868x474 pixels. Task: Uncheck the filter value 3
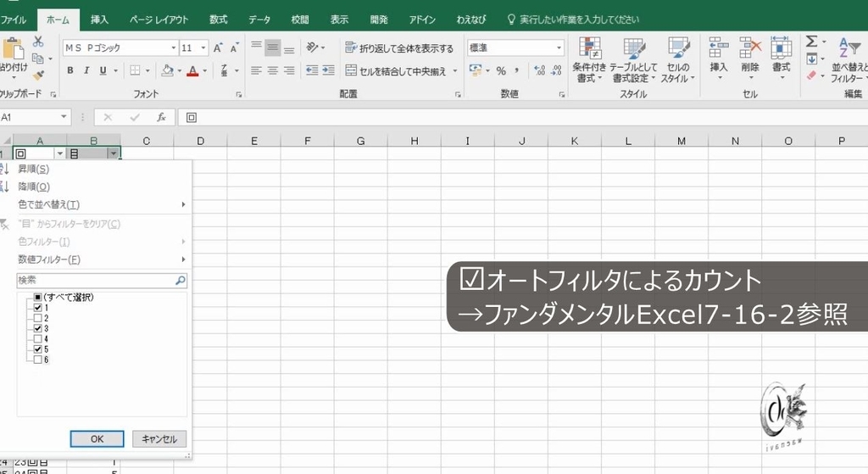[x=37, y=328]
